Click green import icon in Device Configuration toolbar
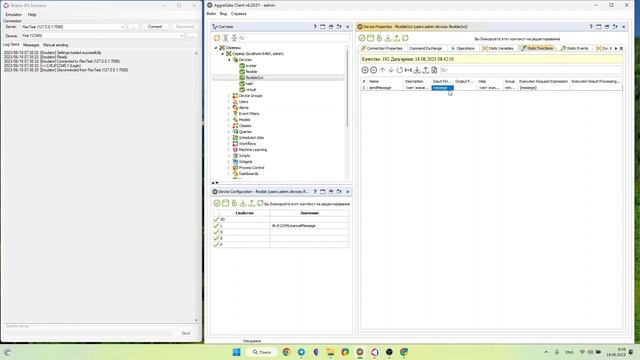This screenshot has width=640, height=360. click(x=243, y=203)
